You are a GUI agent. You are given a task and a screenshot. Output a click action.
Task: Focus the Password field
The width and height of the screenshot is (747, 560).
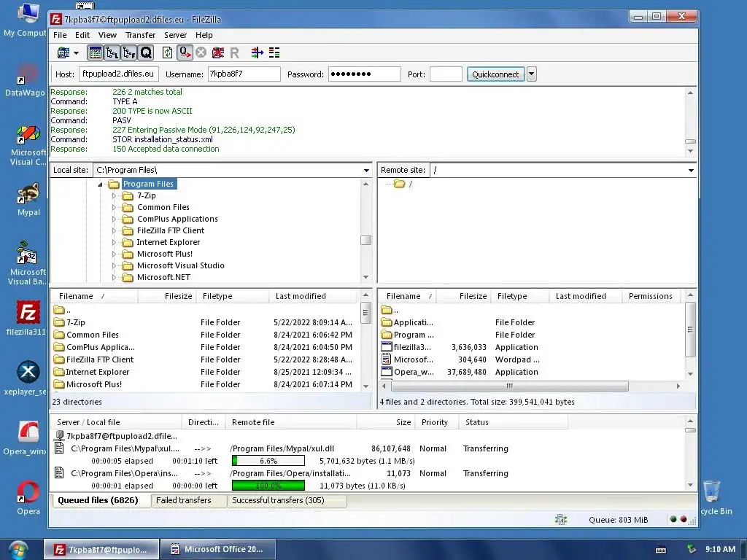(x=365, y=74)
